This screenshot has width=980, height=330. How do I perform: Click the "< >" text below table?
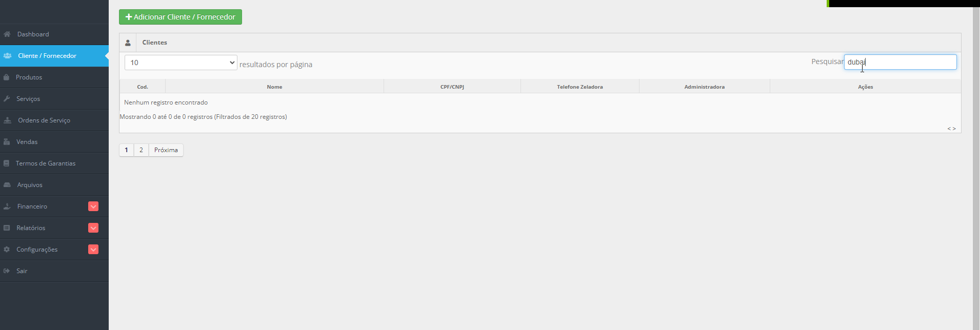951,129
